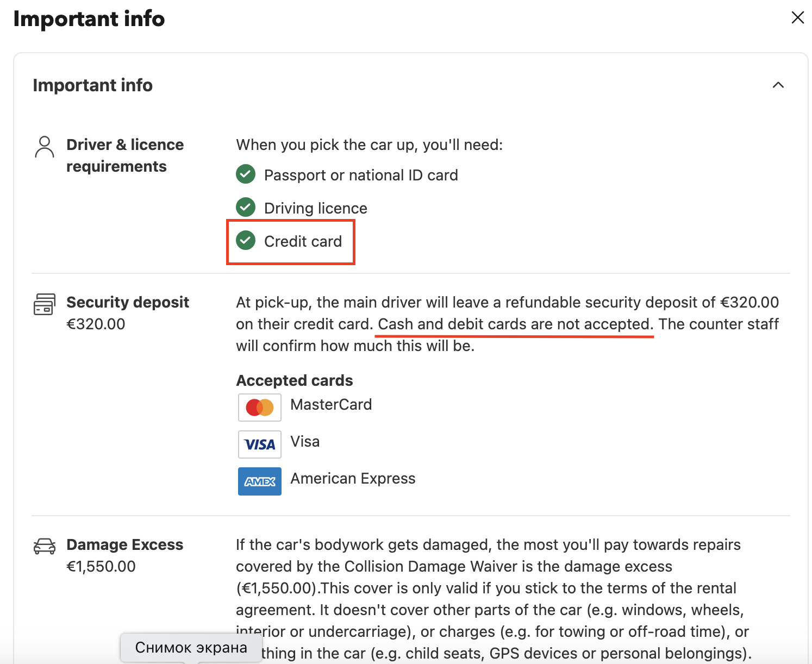Click the Damage Excess heading
Image resolution: width=812 pixels, height=664 pixels.
tap(125, 544)
